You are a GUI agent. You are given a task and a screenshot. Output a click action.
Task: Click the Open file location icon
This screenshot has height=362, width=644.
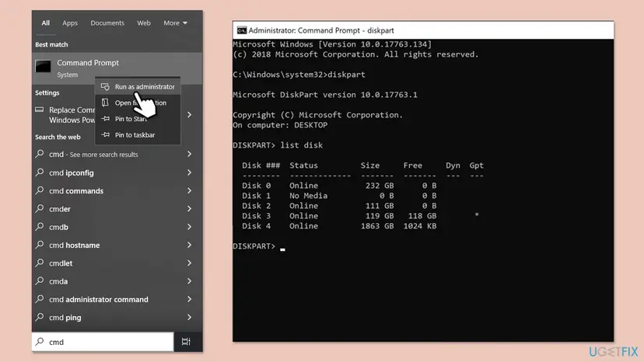(105, 103)
